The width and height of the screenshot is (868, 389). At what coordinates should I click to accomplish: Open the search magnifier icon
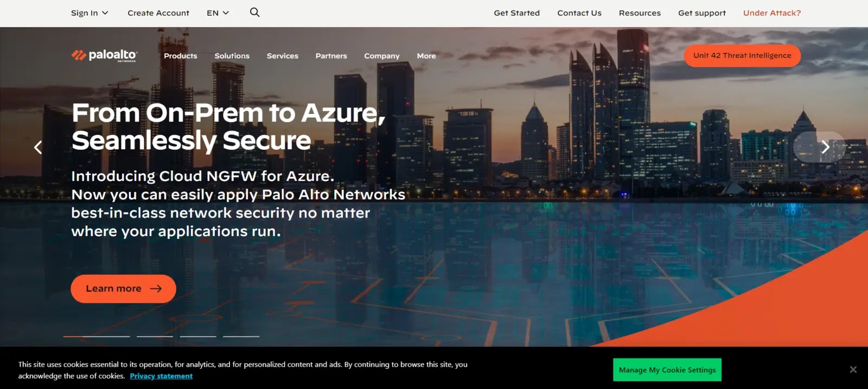254,12
